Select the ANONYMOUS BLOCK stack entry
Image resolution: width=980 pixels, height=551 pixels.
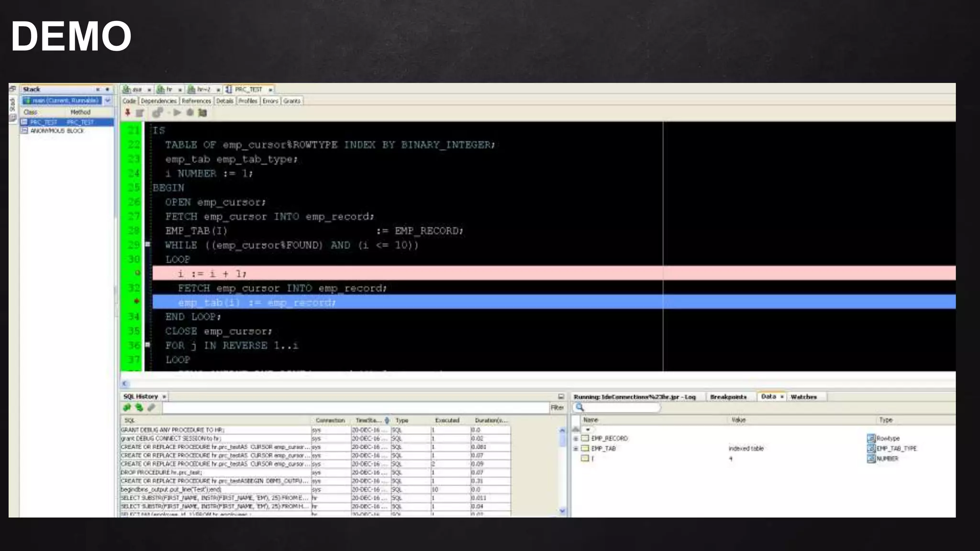tap(56, 131)
